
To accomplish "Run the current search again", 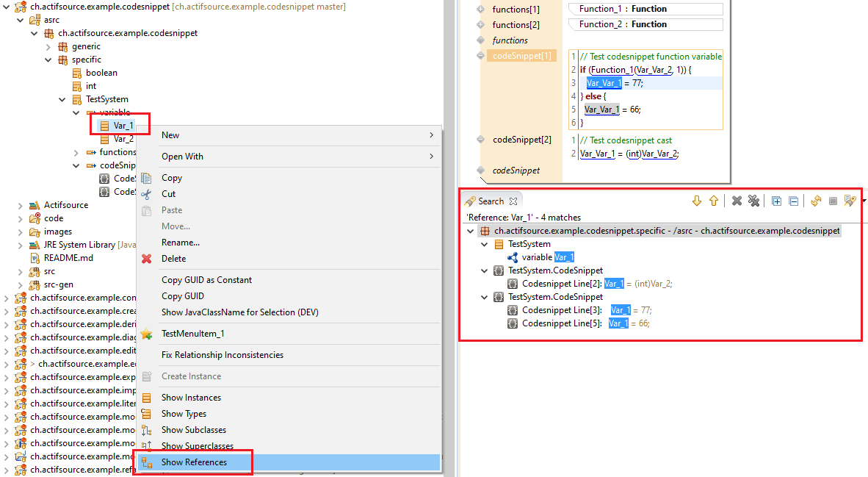I will coord(816,201).
